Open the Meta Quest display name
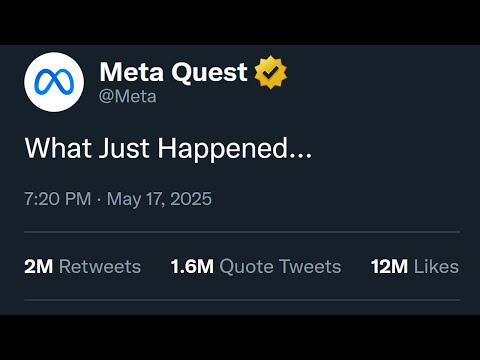This screenshot has height=360, width=480. [173, 72]
